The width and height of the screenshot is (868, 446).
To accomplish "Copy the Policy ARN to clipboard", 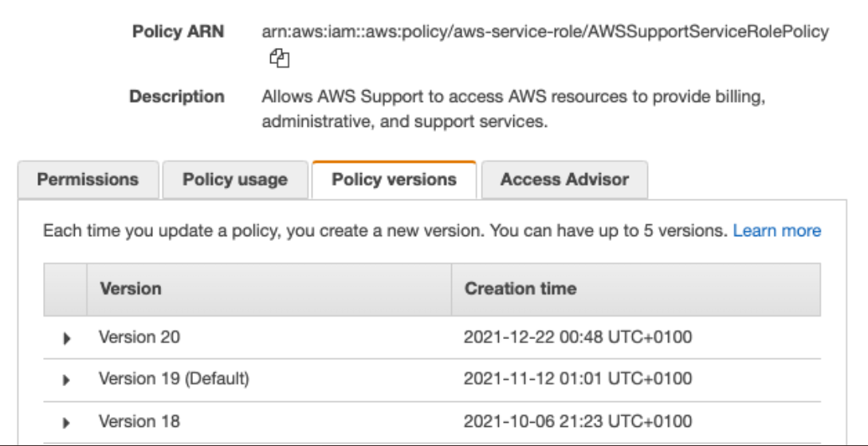I will coord(280,58).
